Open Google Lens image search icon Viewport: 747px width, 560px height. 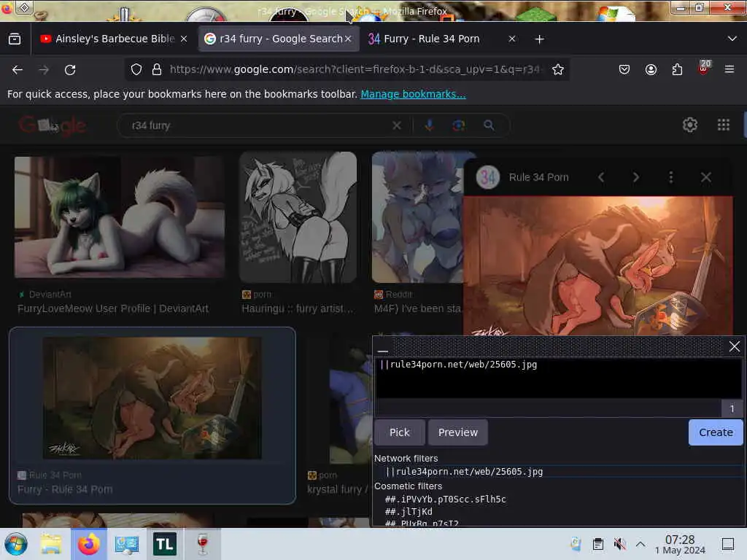458,125
